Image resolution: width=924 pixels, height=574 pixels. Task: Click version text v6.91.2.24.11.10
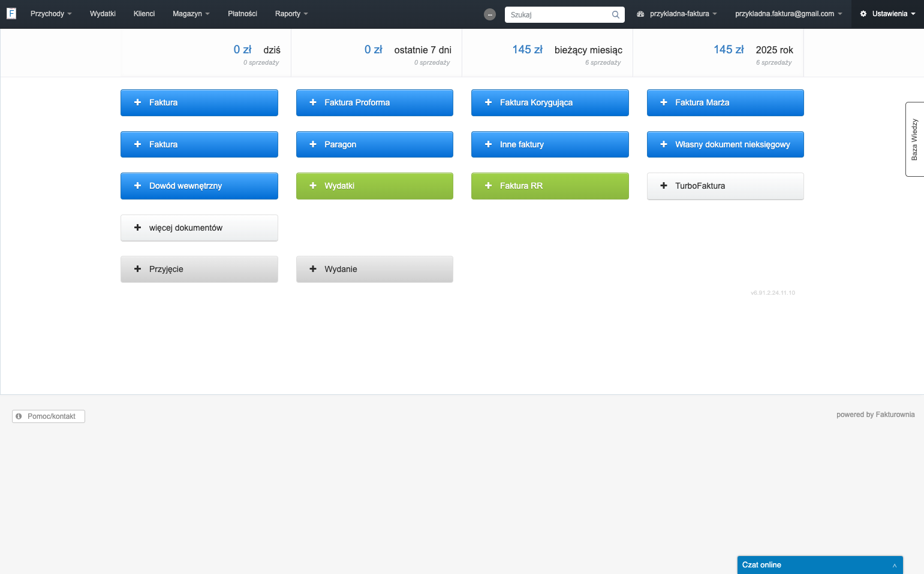coord(773,293)
